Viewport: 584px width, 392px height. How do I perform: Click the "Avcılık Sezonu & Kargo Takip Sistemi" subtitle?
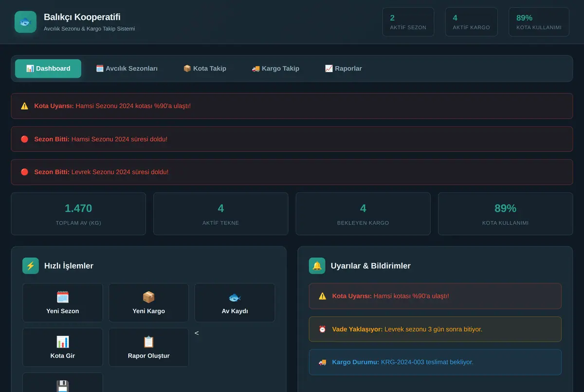coord(89,29)
